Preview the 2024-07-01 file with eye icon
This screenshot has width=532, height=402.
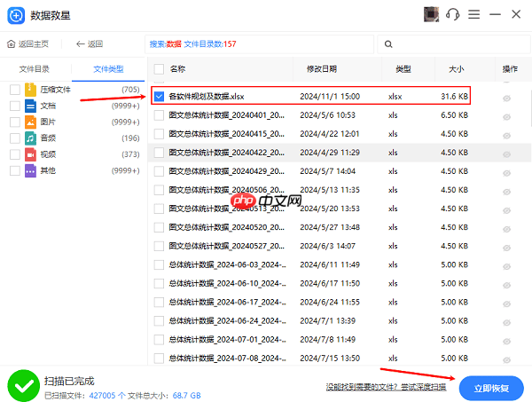click(506, 342)
